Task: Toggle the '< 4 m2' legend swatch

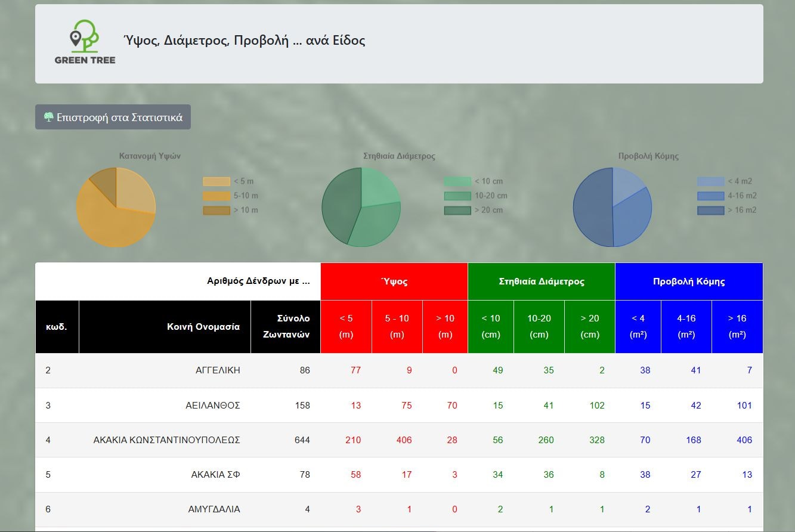Action: pyautogui.click(x=710, y=181)
